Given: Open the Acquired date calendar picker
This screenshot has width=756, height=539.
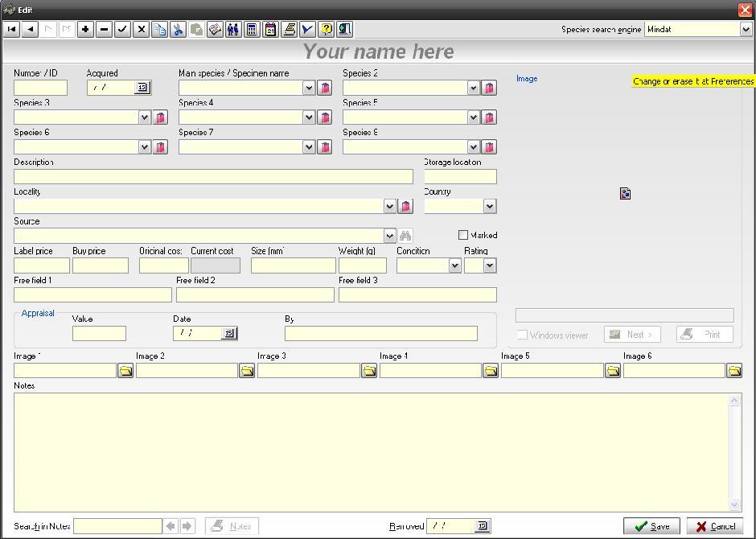Looking at the screenshot, I should coord(142,88).
